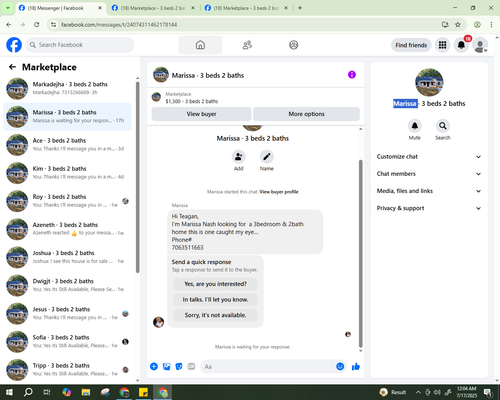The image size is (500, 400).
Task: Click the Find friends button
Action: click(x=411, y=45)
